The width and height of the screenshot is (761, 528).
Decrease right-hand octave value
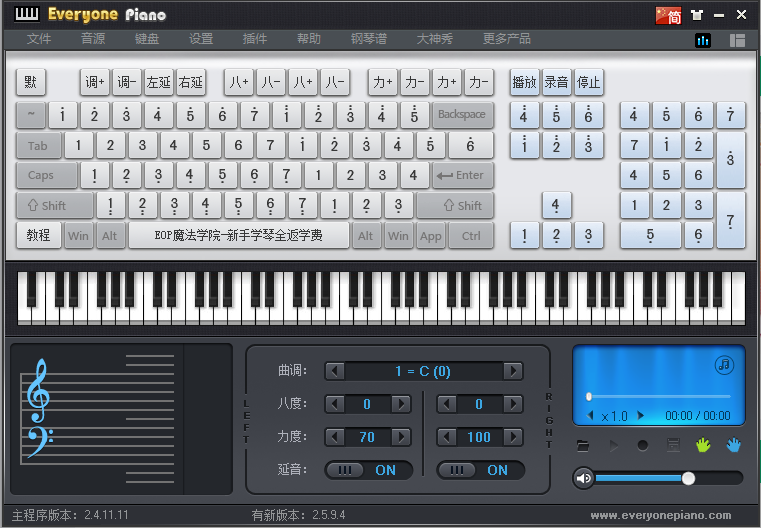447,404
